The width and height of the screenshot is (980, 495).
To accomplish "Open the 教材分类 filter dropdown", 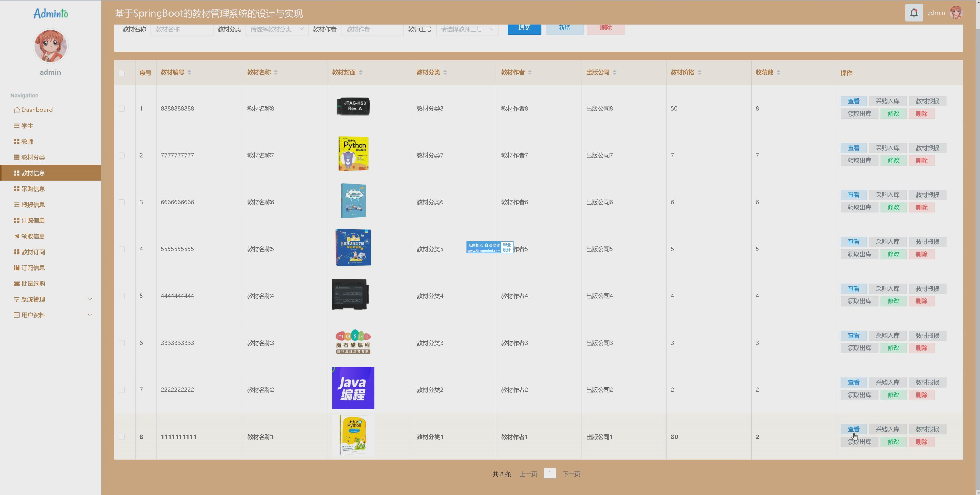I will click(276, 29).
